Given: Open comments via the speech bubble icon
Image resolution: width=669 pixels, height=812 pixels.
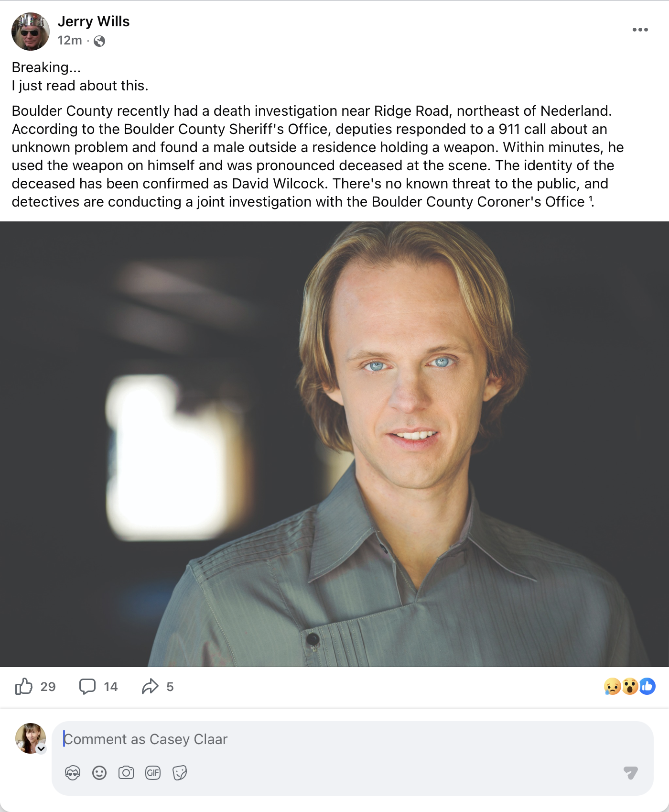Looking at the screenshot, I should click(87, 686).
